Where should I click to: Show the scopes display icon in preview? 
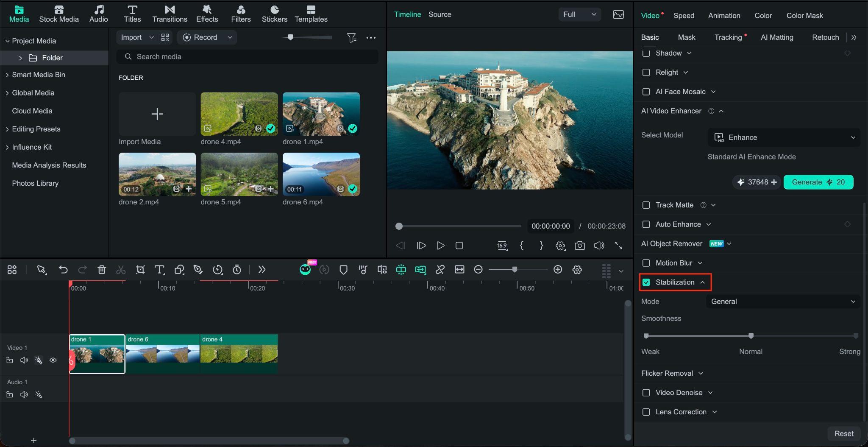tap(618, 14)
